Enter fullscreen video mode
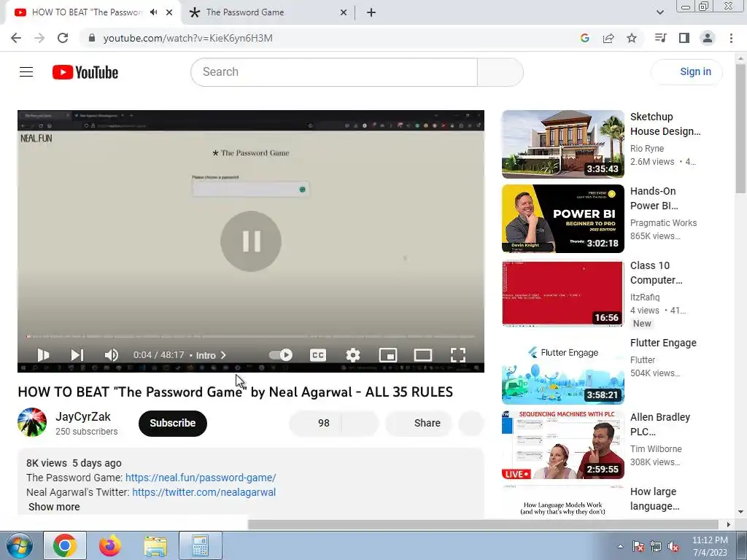 (x=458, y=355)
